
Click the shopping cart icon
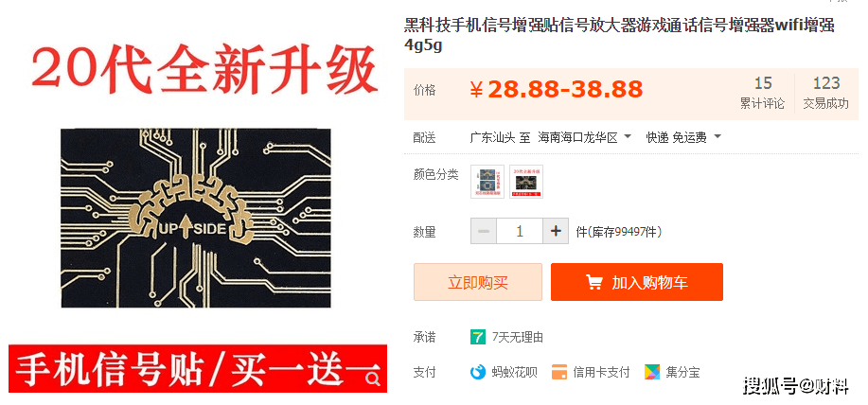click(594, 282)
